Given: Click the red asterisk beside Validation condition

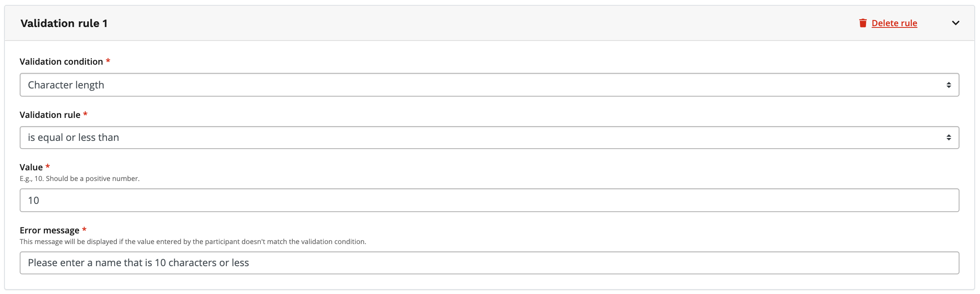Looking at the screenshot, I should click(x=108, y=61).
